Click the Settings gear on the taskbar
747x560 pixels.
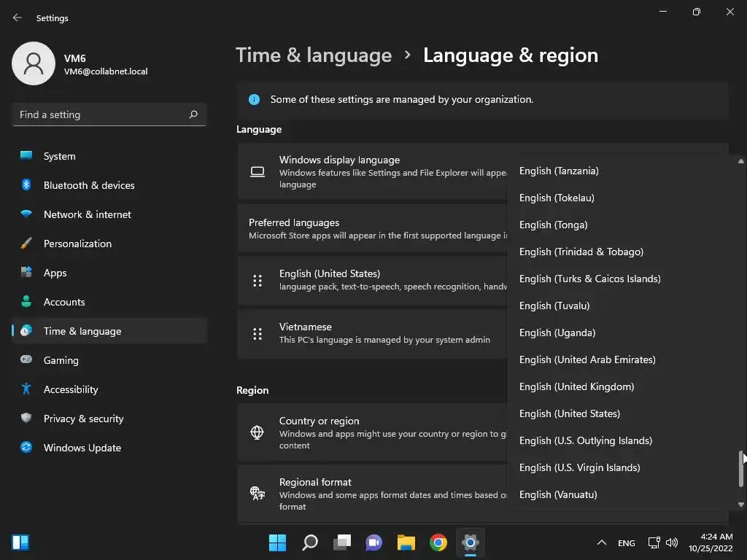tap(471, 542)
